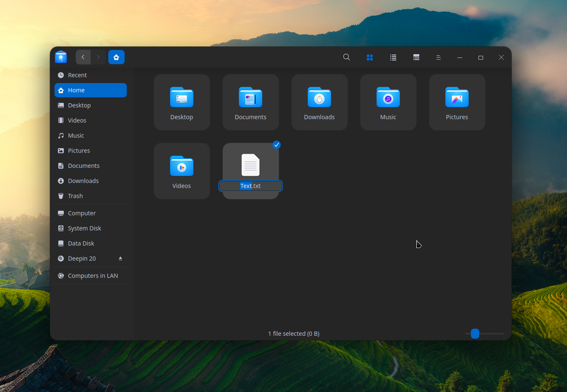
Task: Click the '1 file selected (0 B)' status text
Action: pos(294,334)
